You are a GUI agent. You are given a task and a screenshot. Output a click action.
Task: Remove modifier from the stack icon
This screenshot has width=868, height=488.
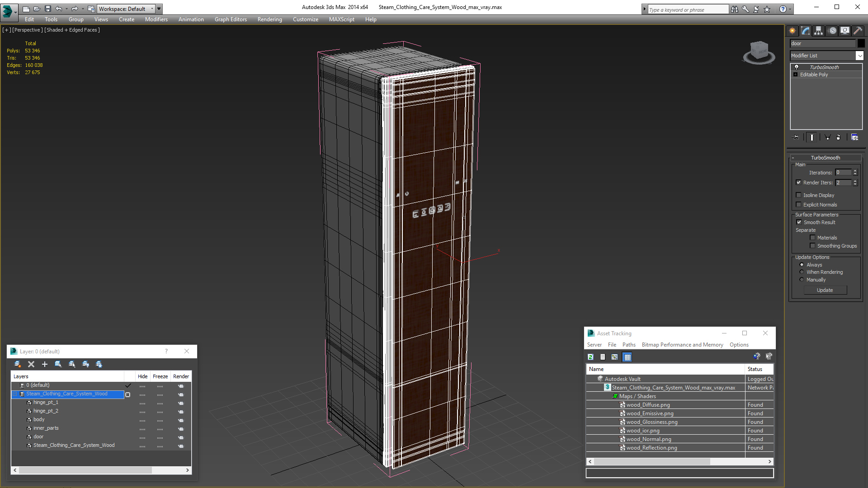coord(839,137)
